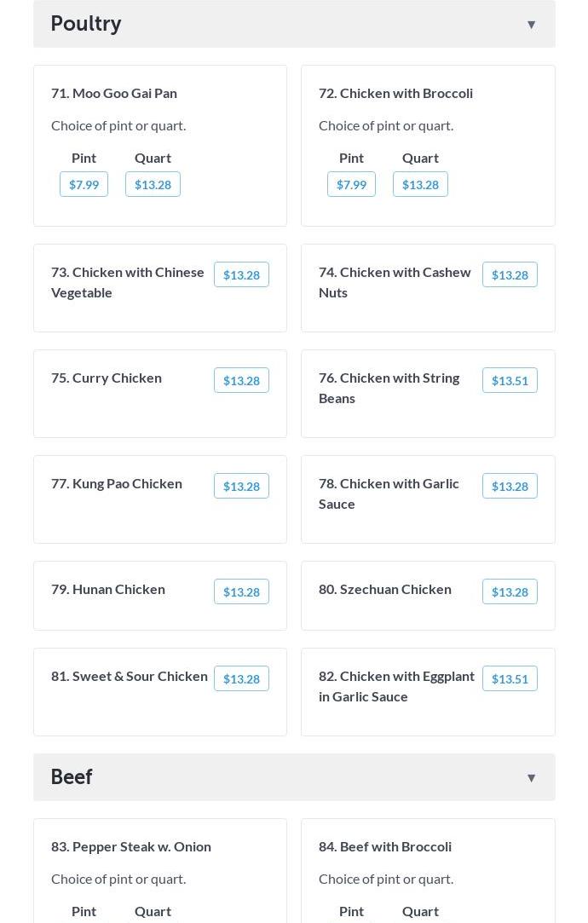Screen dimensions: 588x923
Task: Click the Poultry category header
Action: pos(86,24)
